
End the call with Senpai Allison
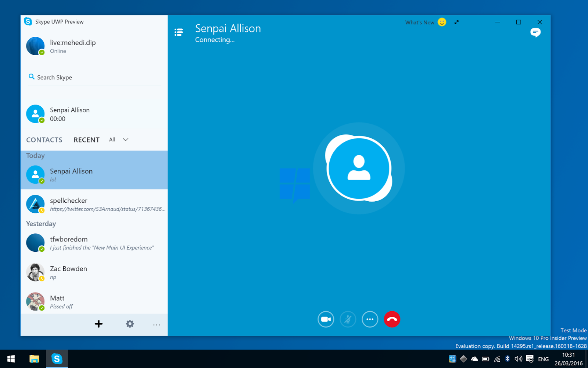click(392, 319)
